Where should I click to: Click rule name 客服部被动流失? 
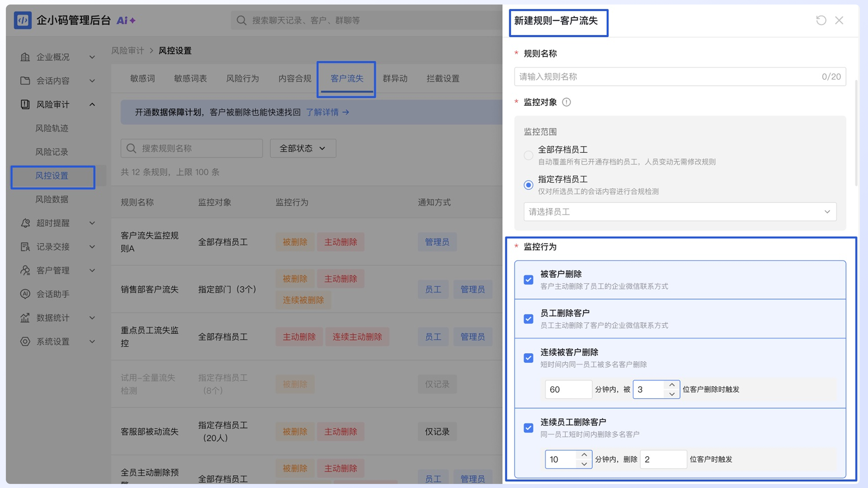[150, 432]
